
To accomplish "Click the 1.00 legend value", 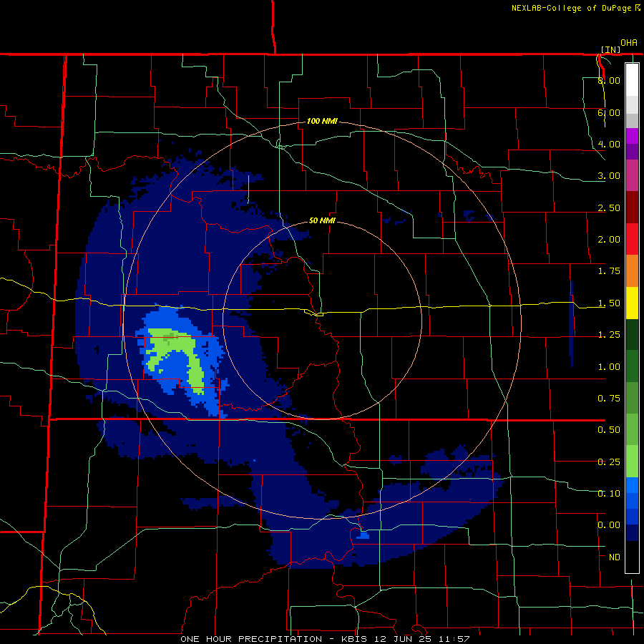I will (x=609, y=367).
